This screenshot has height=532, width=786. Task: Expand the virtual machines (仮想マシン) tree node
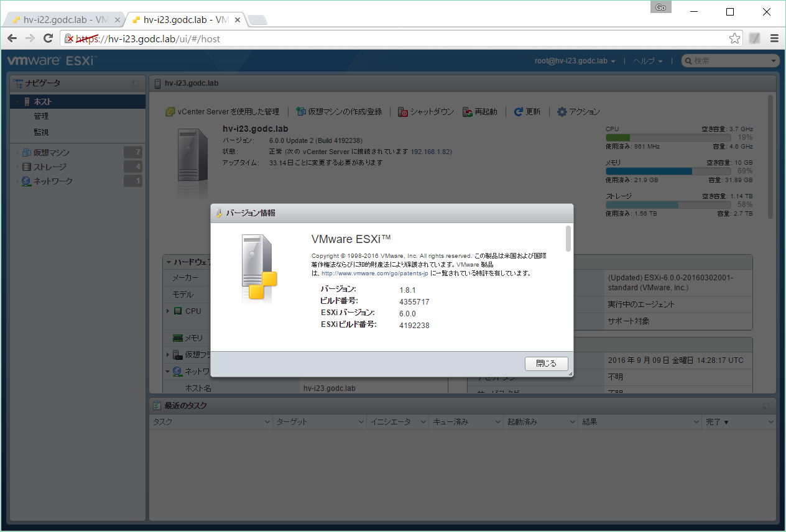tap(17, 152)
